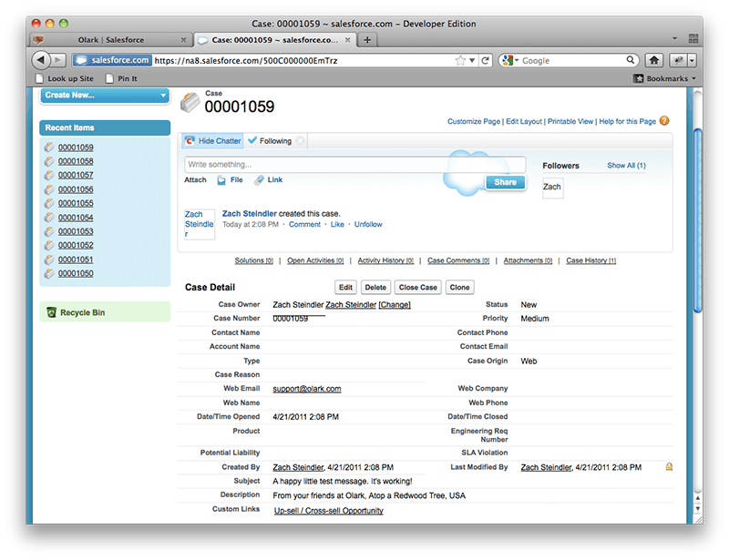Open the support@olark.com web email link

(x=306, y=389)
